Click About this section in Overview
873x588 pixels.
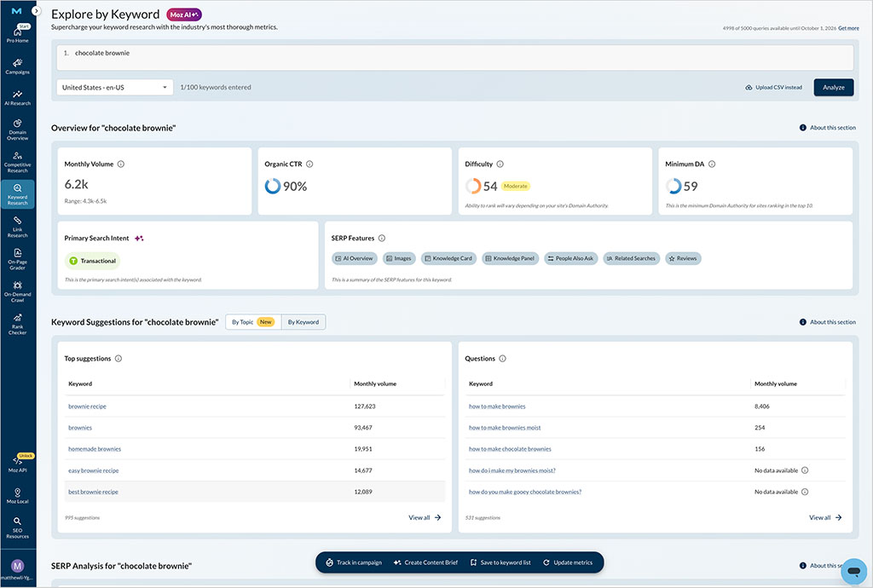click(x=828, y=128)
